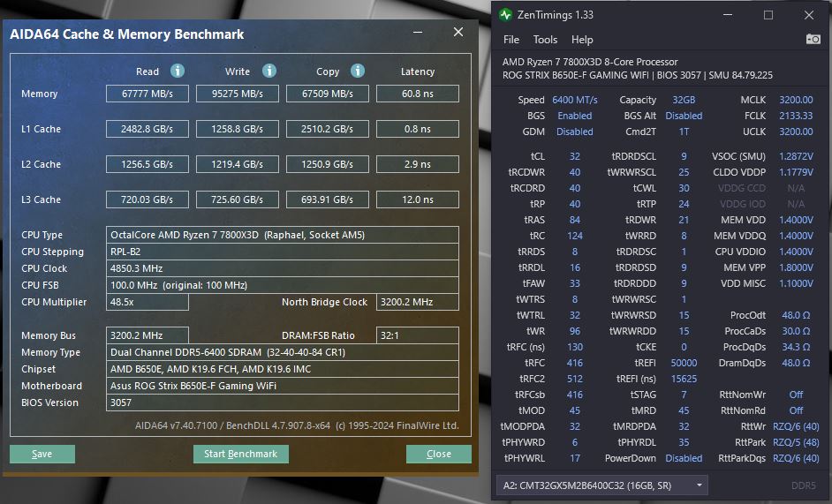Image resolution: width=832 pixels, height=504 pixels.
Task: Click the Memory Bus field 3200.2 MHz
Action: pyautogui.click(x=147, y=335)
